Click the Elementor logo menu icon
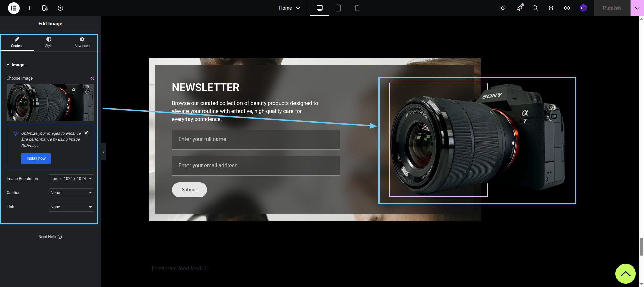The height and width of the screenshot is (287, 644). point(14,8)
